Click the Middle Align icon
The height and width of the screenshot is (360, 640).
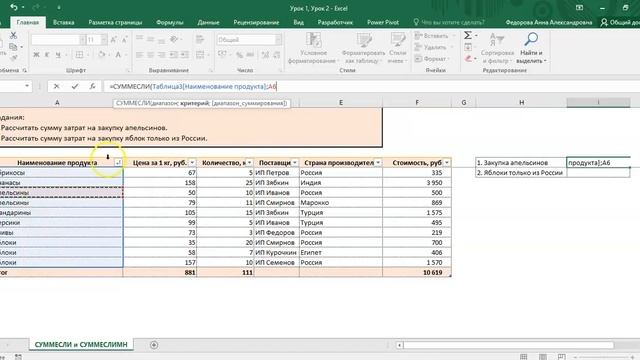151,39
